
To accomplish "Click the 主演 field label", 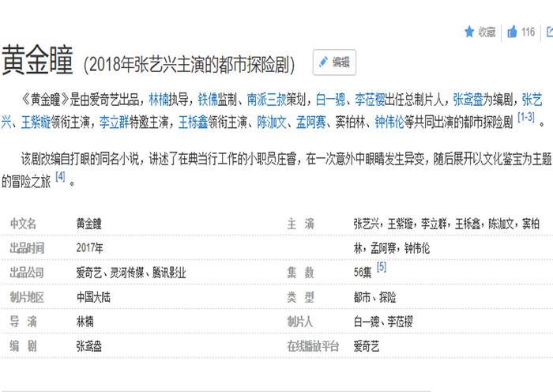I will tap(300, 224).
